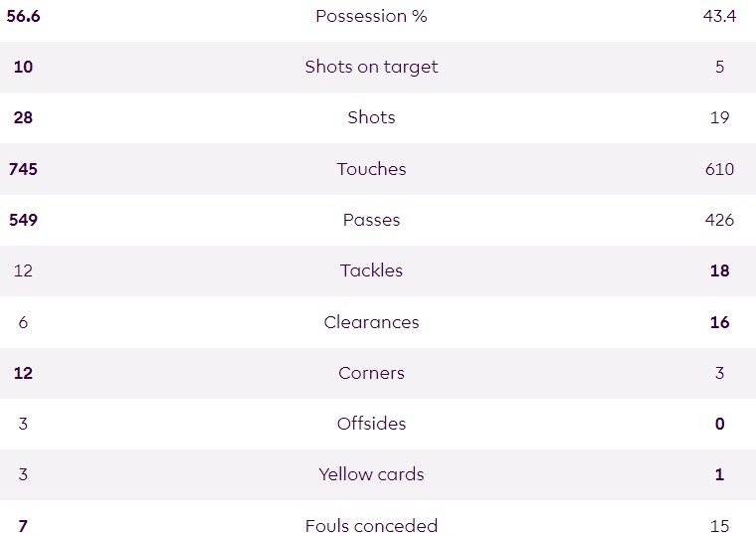Click the Shots row label
Image resolution: width=756 pixels, height=536 pixels.
pyautogui.click(x=371, y=117)
